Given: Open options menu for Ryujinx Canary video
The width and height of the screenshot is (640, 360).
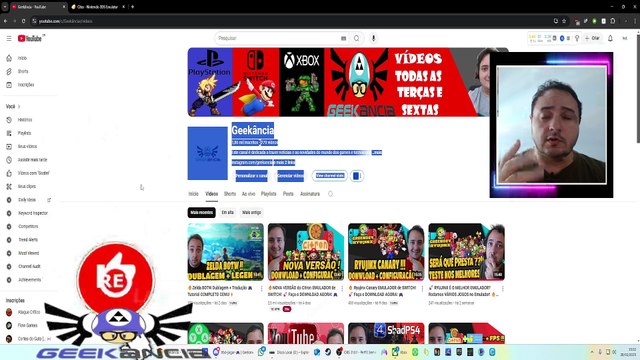Looking at the screenshot, I should click(422, 289).
